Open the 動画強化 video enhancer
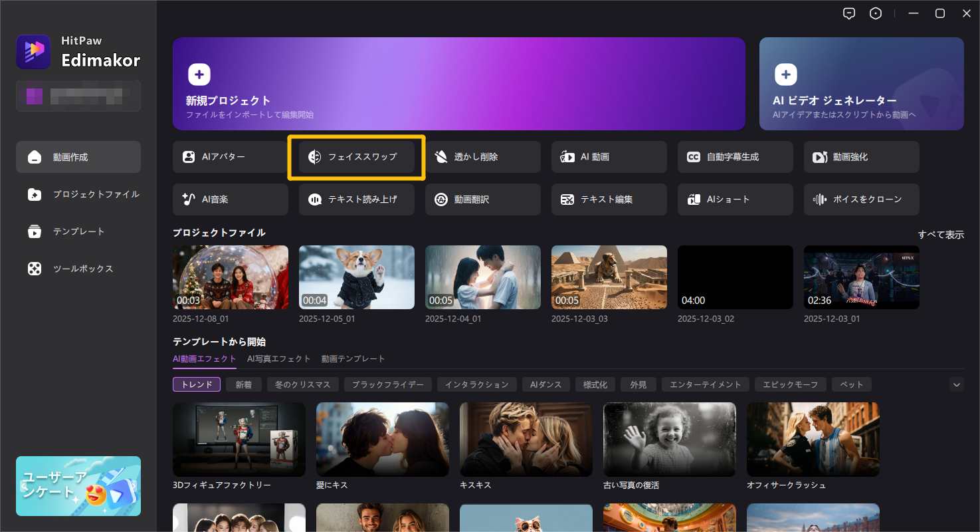The width and height of the screenshot is (980, 532). [x=861, y=157]
